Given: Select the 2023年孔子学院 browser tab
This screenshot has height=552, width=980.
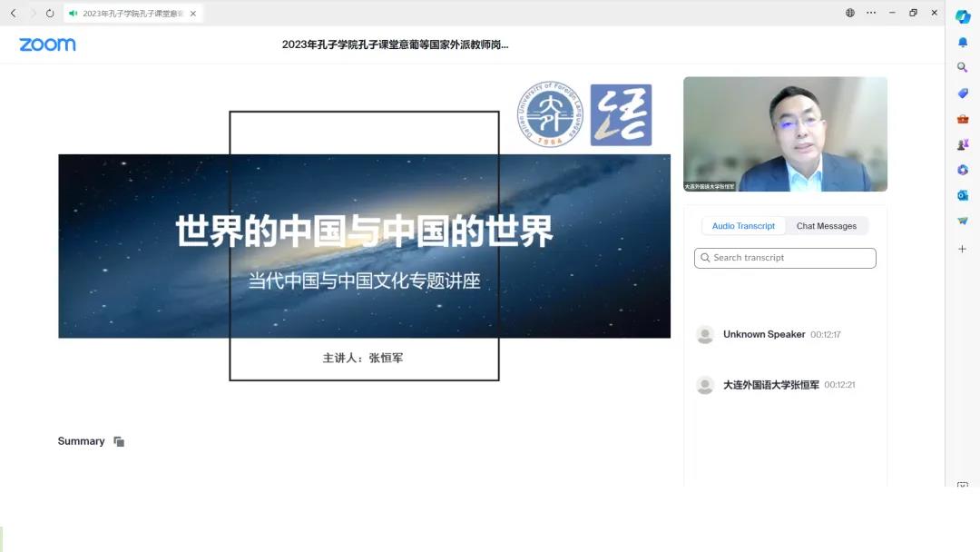Looking at the screenshot, I should click(x=132, y=13).
